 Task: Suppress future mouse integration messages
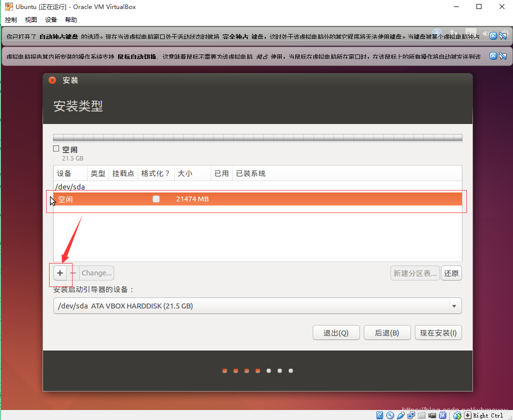pos(503,56)
